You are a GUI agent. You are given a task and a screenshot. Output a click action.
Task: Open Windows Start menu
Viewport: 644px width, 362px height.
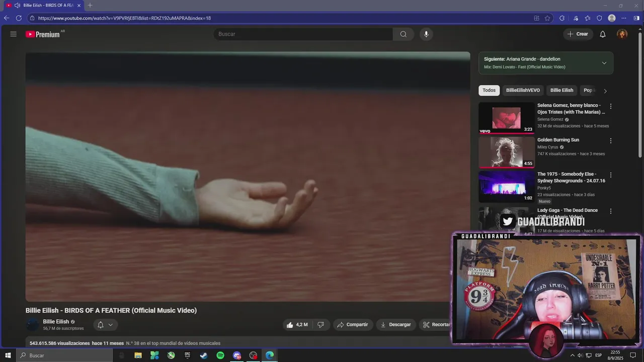pyautogui.click(x=8, y=355)
